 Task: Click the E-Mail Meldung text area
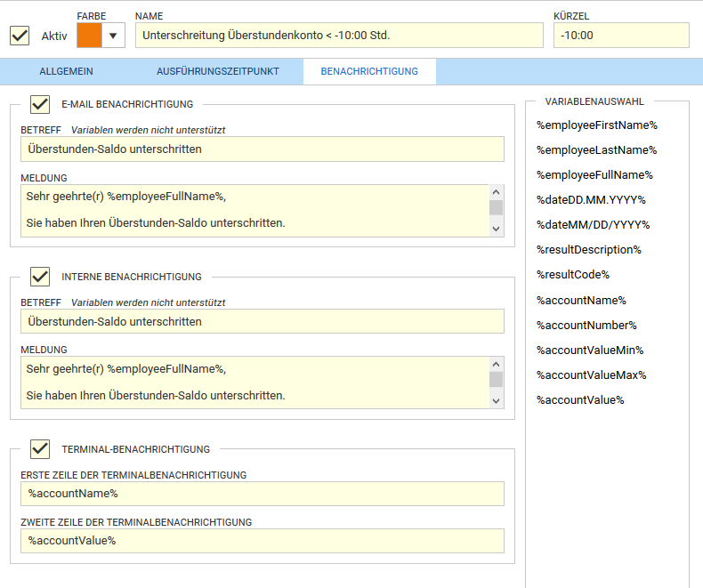[255, 211]
